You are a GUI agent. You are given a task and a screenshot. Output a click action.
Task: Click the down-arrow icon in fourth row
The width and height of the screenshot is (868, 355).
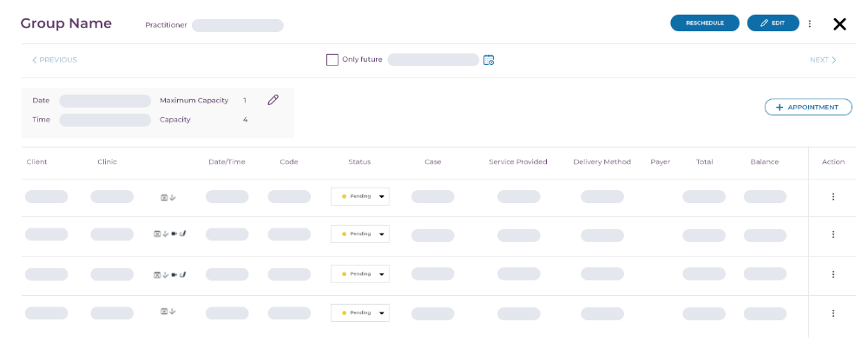[x=173, y=312]
